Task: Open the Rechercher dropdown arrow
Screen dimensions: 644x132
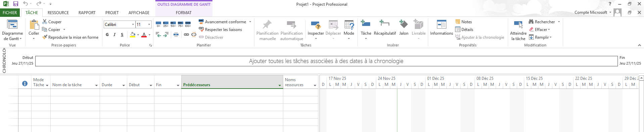Action: 559,22
